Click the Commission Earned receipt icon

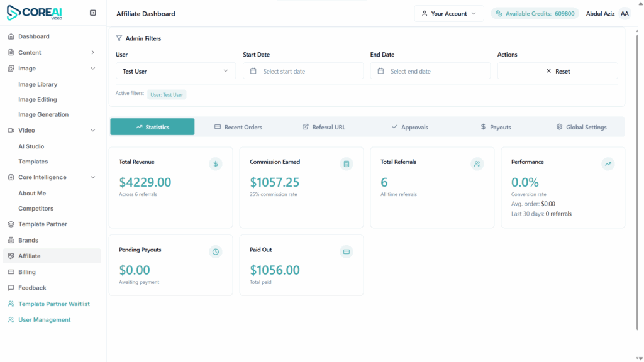click(347, 164)
